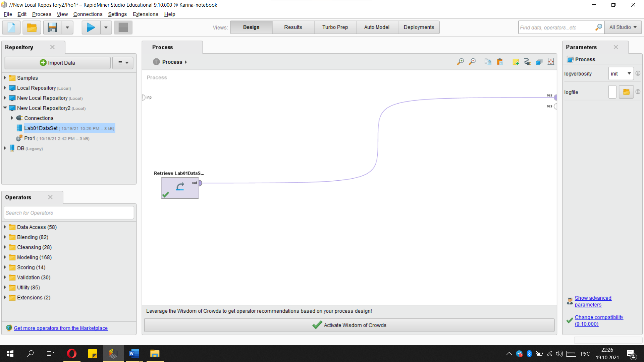Open the Process menu
The height and width of the screenshot is (362, 644).
click(x=42, y=14)
